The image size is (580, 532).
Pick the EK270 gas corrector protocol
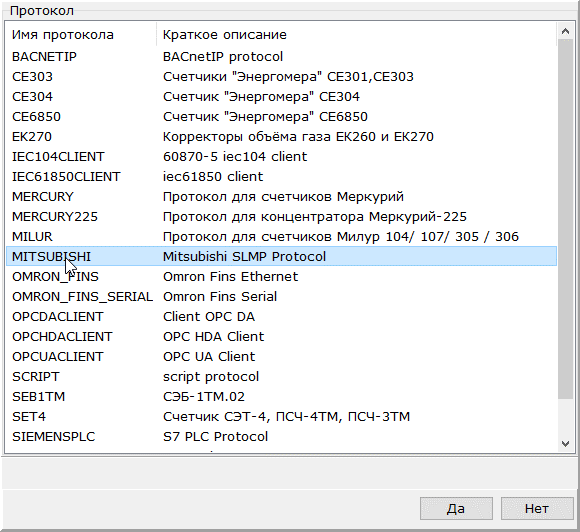pyautogui.click(x=281, y=137)
